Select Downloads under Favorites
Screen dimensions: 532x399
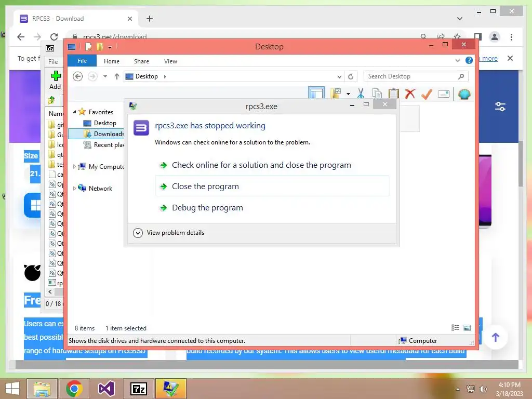(x=103, y=134)
